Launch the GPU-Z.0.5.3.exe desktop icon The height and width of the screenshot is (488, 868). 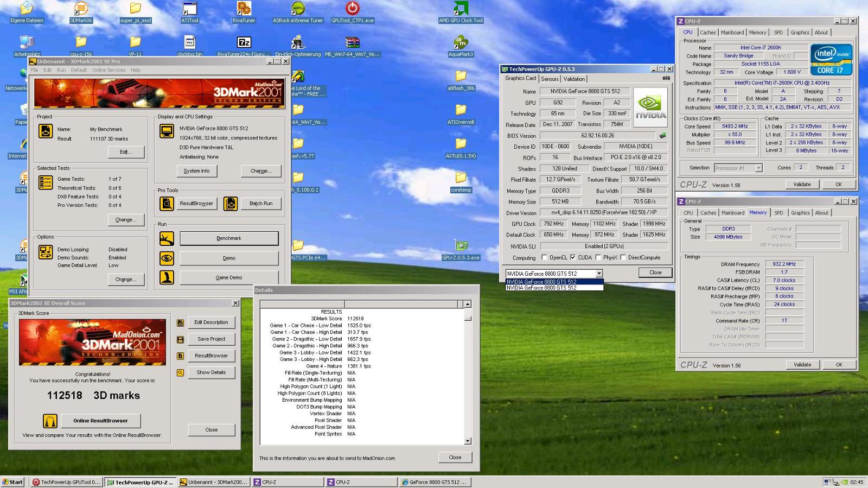[461, 246]
